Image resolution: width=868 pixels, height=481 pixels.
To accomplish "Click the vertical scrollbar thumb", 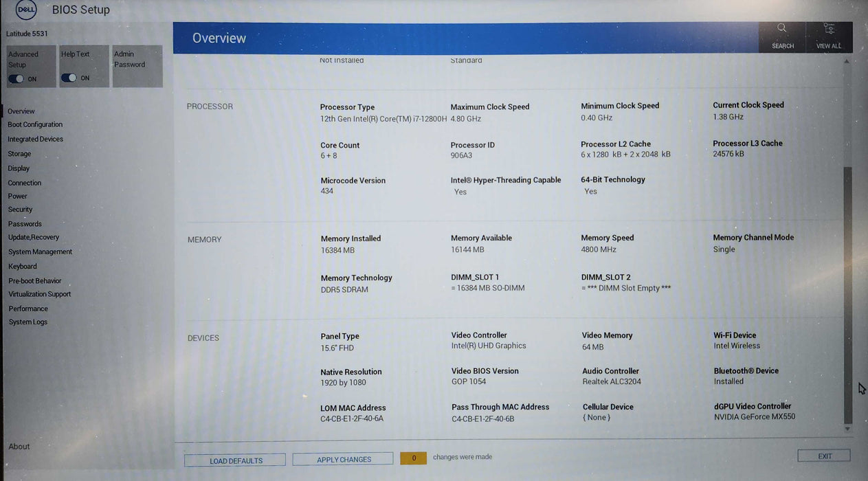I will point(848,295).
